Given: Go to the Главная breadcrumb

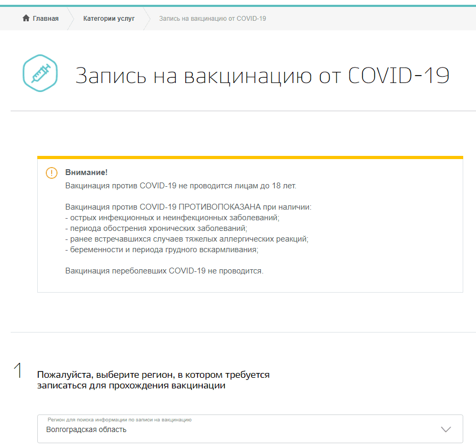Looking at the screenshot, I should 45,19.
